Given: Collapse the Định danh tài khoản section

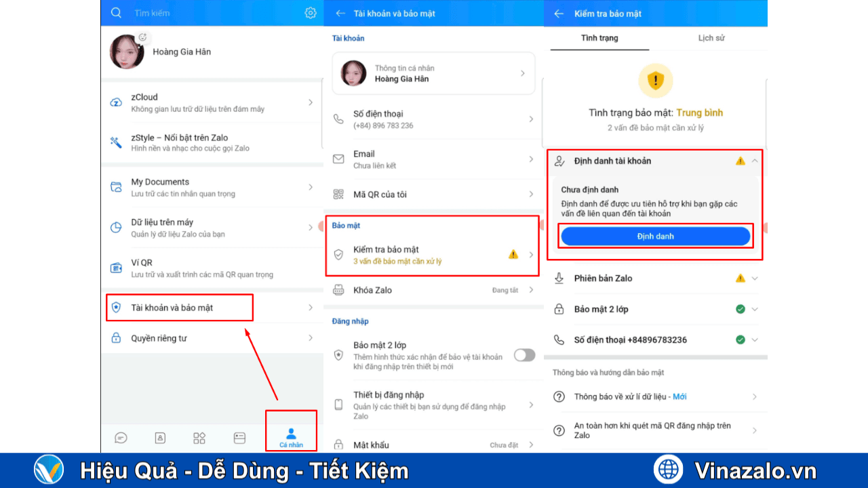Looking at the screenshot, I should [x=756, y=161].
